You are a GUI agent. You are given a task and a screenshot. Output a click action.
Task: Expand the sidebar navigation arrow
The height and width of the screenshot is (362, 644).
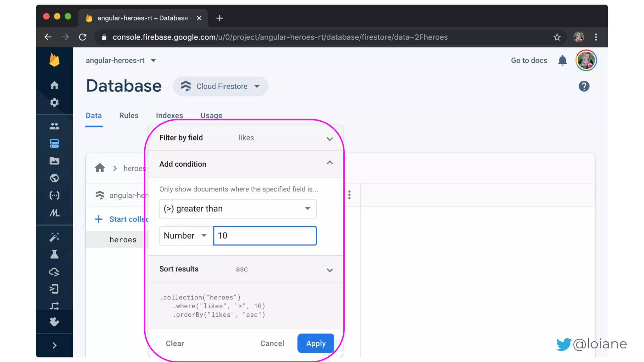[x=54, y=345]
